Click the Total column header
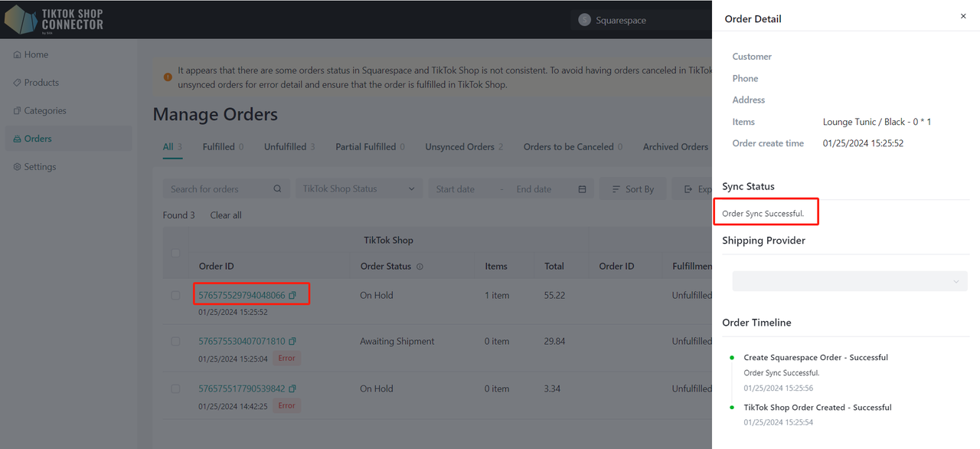This screenshot has height=449, width=980. (554, 267)
